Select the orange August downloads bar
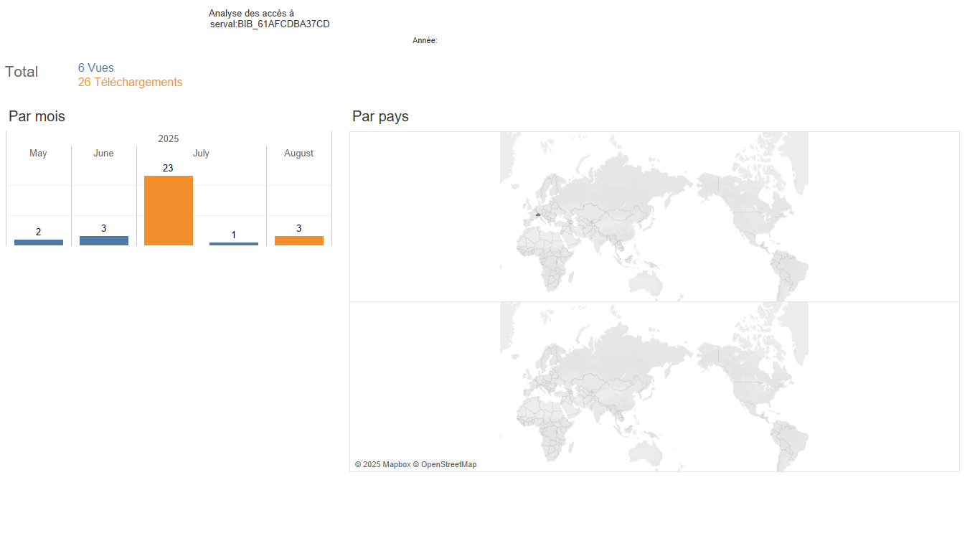Image resolution: width=980 pixels, height=551 pixels. [x=299, y=241]
